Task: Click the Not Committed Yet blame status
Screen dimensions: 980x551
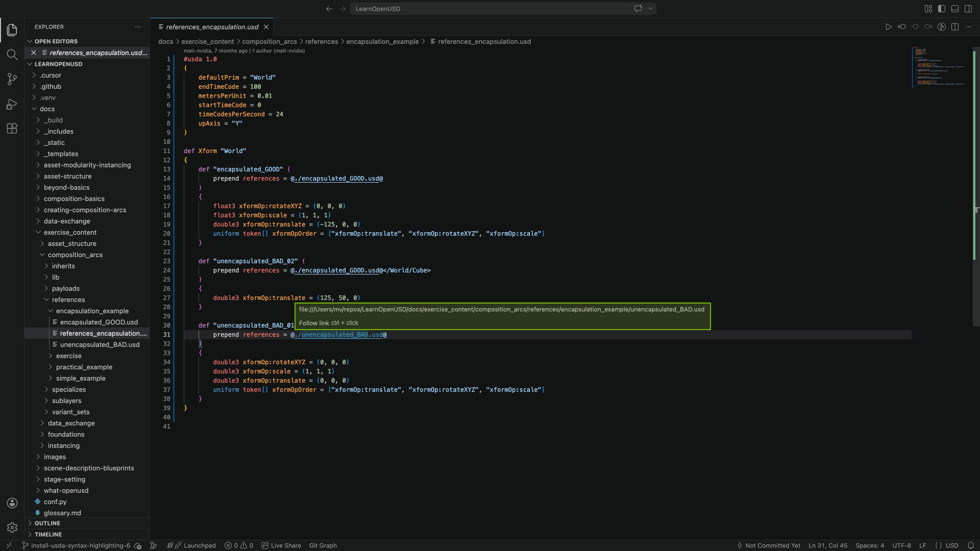Action: [769, 546]
